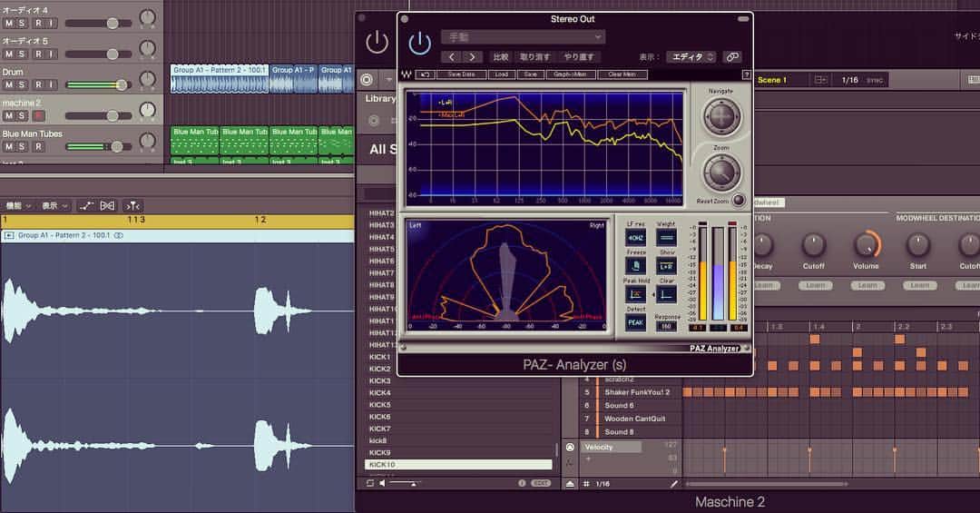This screenshot has width=980, height=513.
Task: Click Save Data in Waves toolbar
Action: (461, 74)
